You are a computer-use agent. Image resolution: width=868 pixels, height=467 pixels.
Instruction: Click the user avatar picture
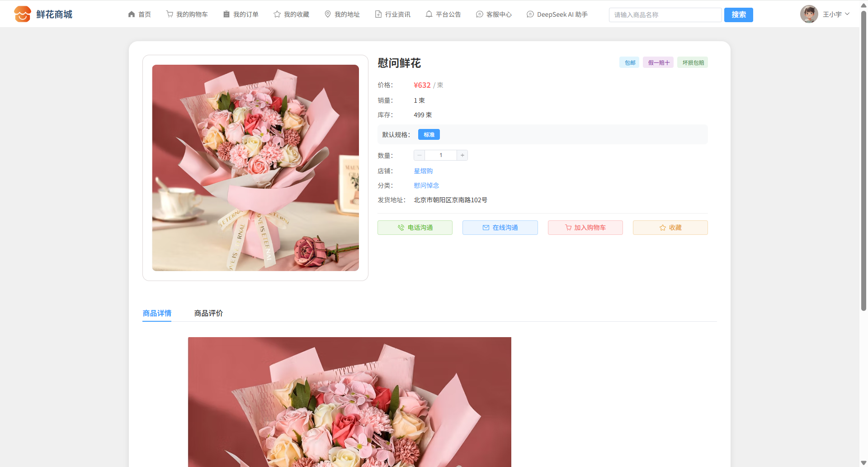coord(809,14)
